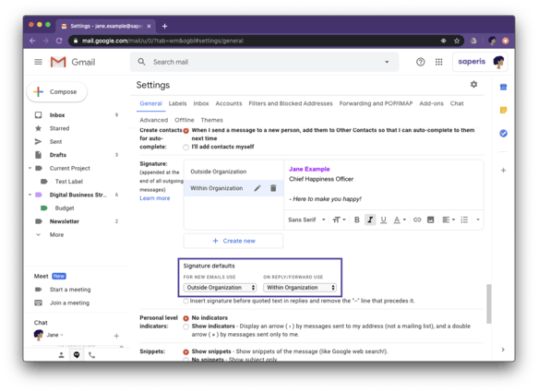Click the settings page scrollbar
Image resolution: width=538 pixels, height=392 pixels.
click(489, 303)
